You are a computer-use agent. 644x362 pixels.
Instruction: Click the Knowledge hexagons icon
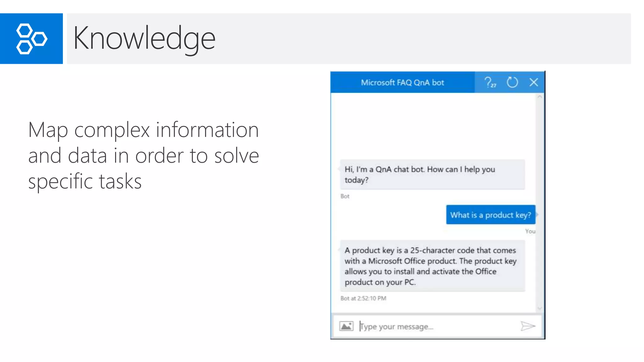(x=31, y=39)
